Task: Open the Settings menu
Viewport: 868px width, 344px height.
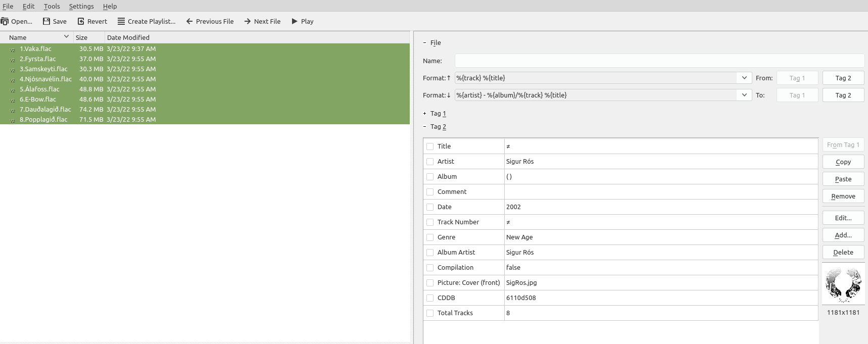Action: coord(81,6)
